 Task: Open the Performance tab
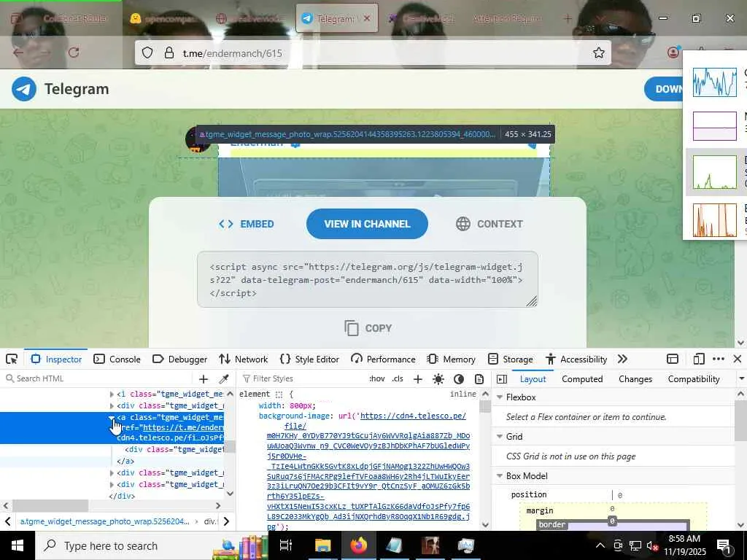pos(383,359)
